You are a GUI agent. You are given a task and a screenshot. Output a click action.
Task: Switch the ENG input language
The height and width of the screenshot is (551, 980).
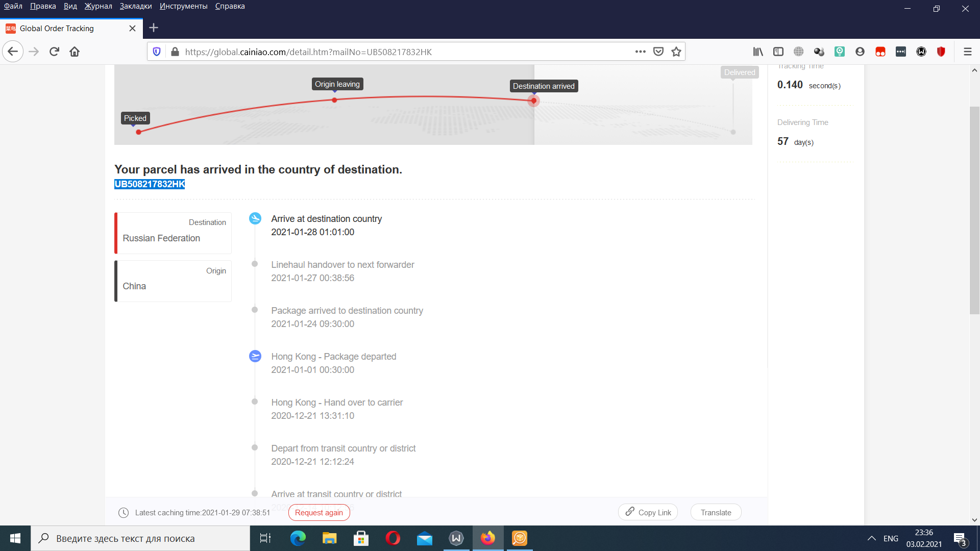891,538
